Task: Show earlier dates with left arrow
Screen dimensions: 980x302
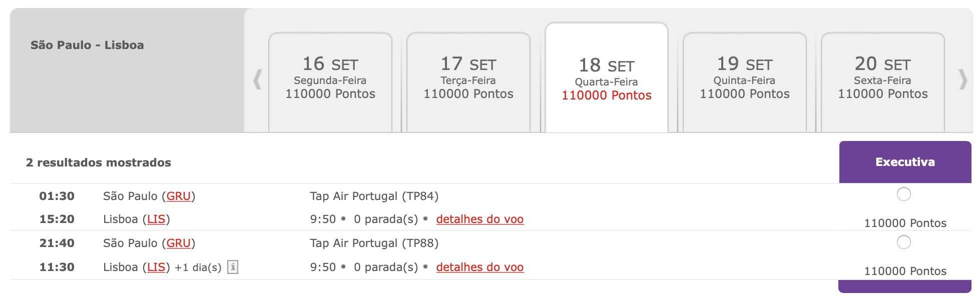Action: 257,79
